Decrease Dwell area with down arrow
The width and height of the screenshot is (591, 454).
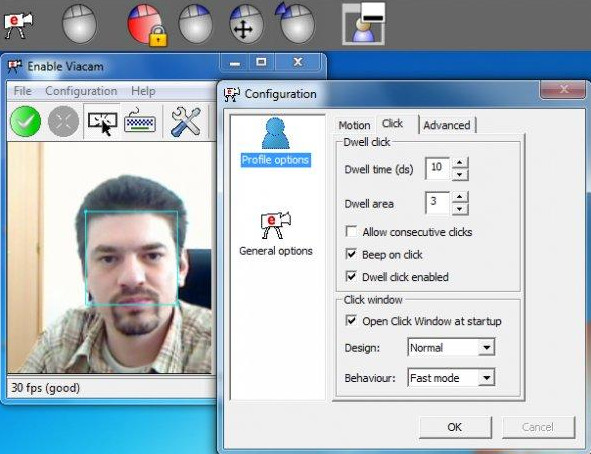coord(460,209)
